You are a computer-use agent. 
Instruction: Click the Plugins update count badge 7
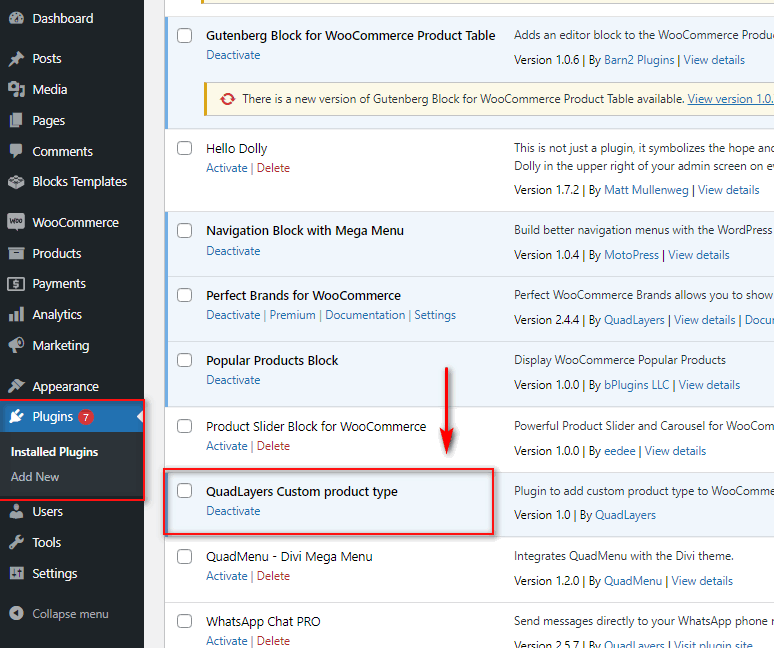click(86, 417)
